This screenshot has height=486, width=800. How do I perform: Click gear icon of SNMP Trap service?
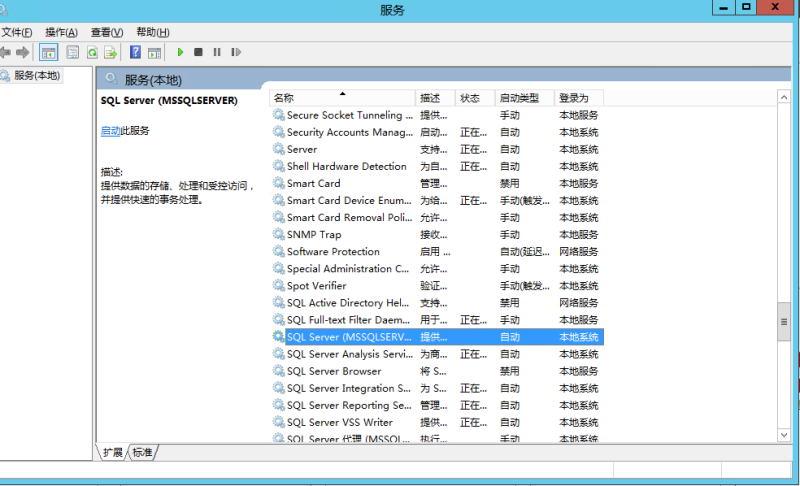pyautogui.click(x=278, y=234)
